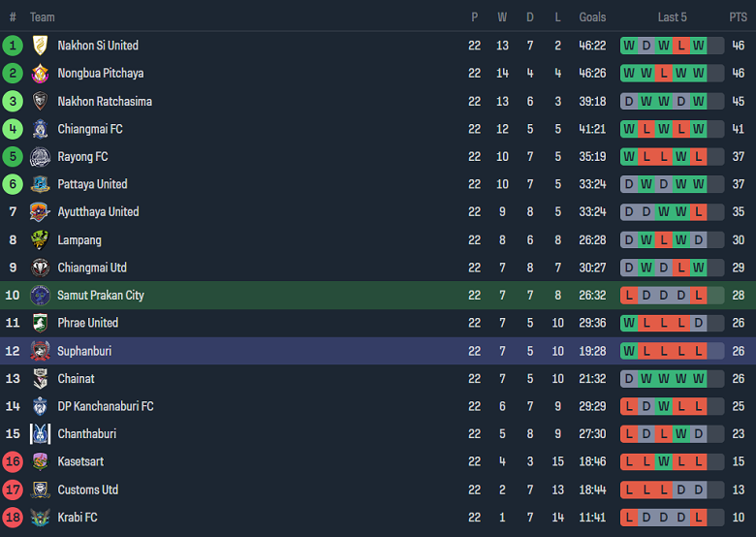Click the green position 1 promotion badge

13,46
